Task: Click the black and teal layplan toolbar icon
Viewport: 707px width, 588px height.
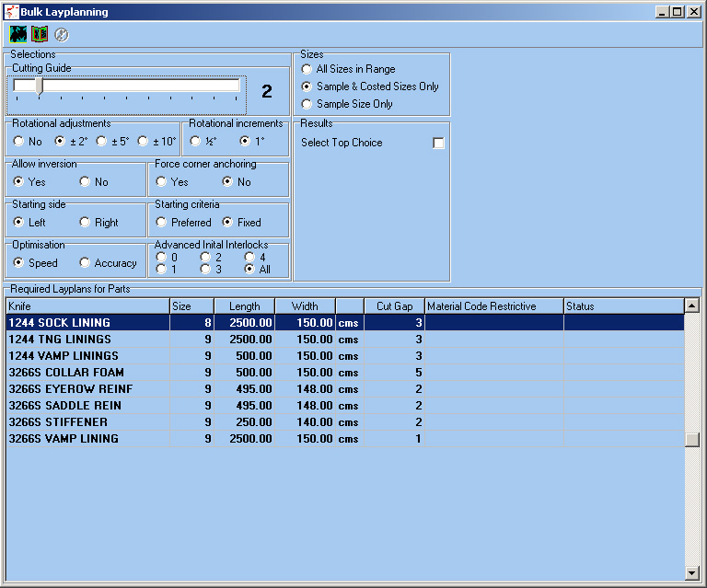Action: (18, 34)
